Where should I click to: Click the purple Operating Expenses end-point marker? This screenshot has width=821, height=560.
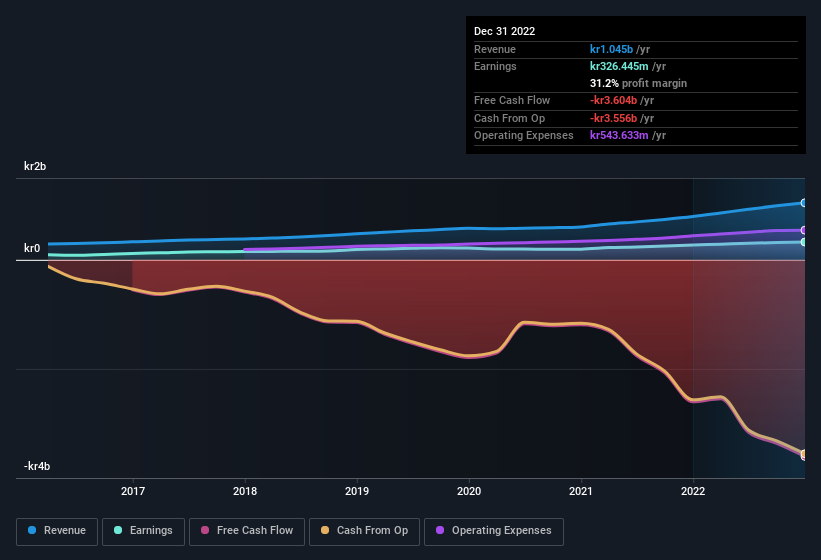[803, 230]
